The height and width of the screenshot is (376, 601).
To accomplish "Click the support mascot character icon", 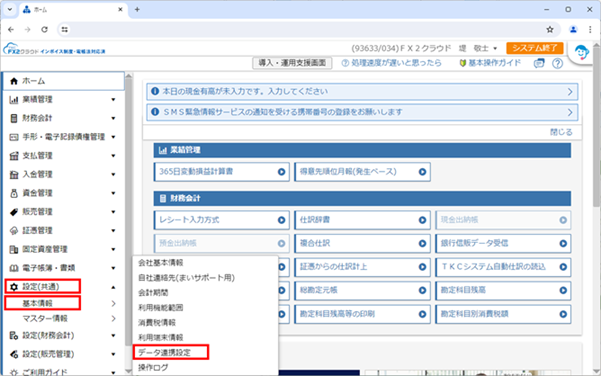I will pos(581,53).
